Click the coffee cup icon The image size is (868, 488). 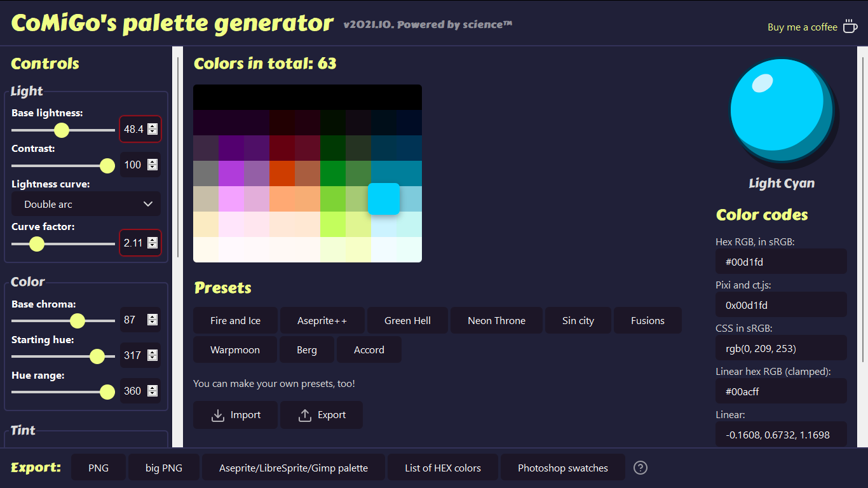coord(850,26)
